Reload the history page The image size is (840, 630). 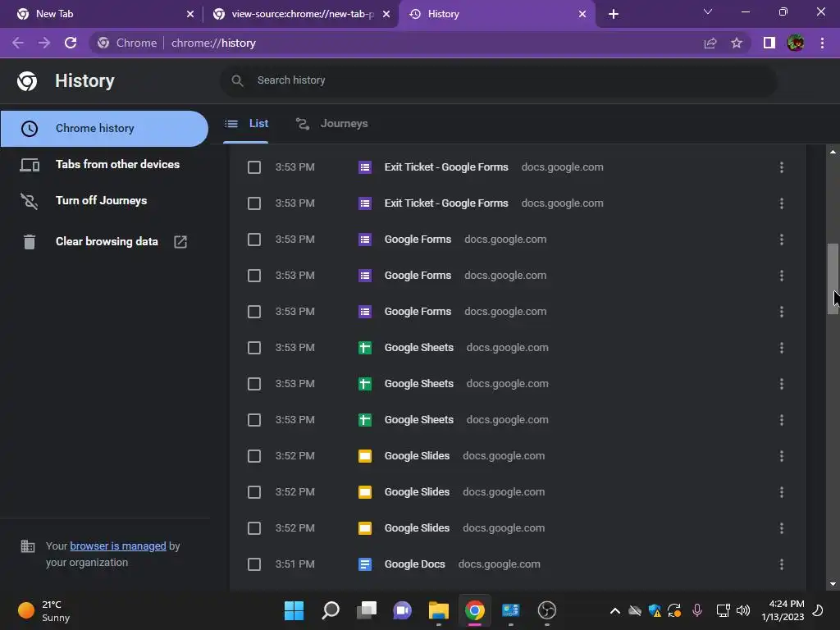click(x=71, y=43)
